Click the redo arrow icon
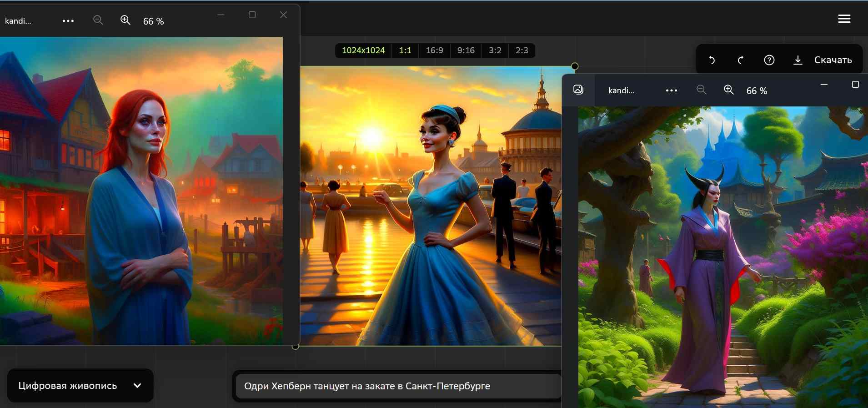868x408 pixels. (740, 60)
